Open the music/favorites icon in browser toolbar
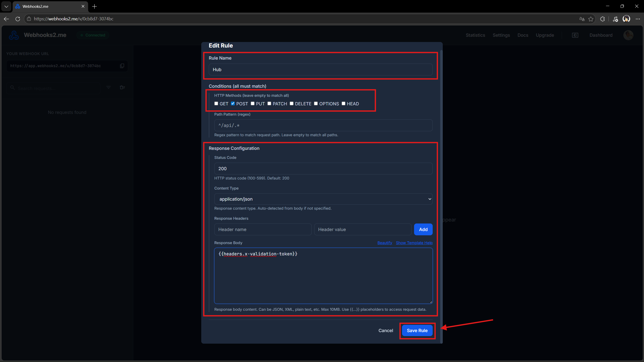 point(615,19)
